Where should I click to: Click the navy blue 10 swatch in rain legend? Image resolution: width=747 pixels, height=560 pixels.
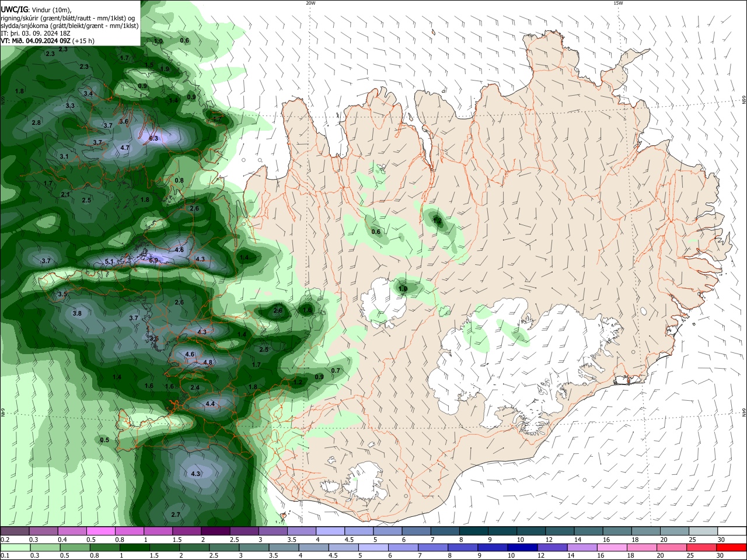click(x=522, y=547)
